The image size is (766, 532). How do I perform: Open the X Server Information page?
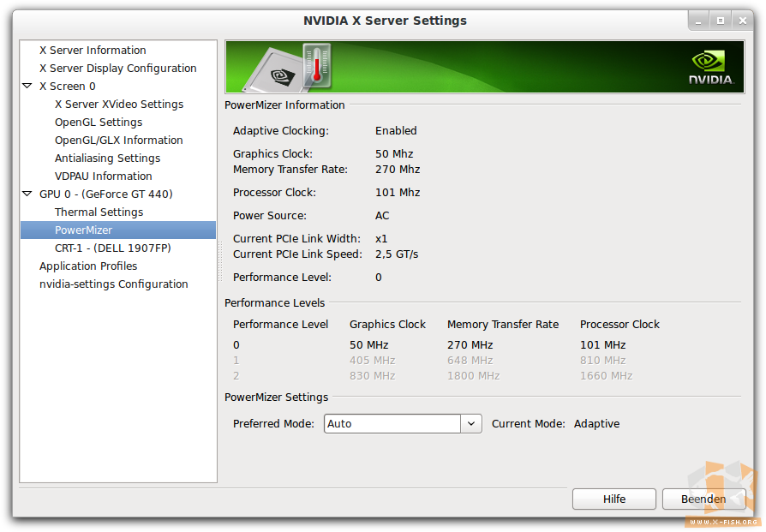click(93, 51)
